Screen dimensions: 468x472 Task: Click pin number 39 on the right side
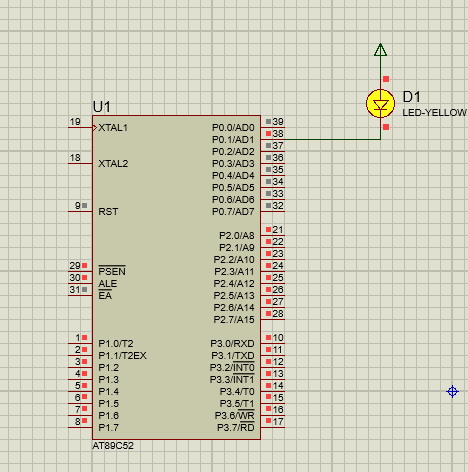coord(278,122)
